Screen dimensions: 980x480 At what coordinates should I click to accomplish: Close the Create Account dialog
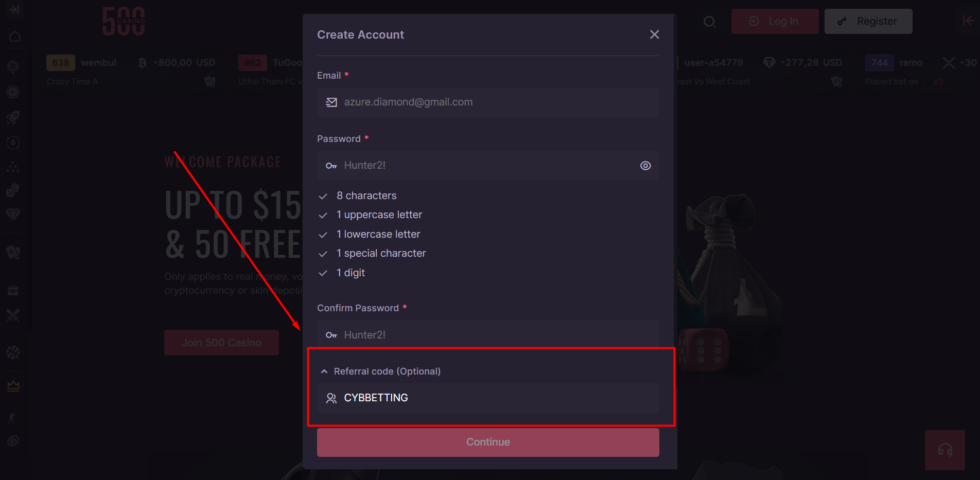(x=654, y=34)
